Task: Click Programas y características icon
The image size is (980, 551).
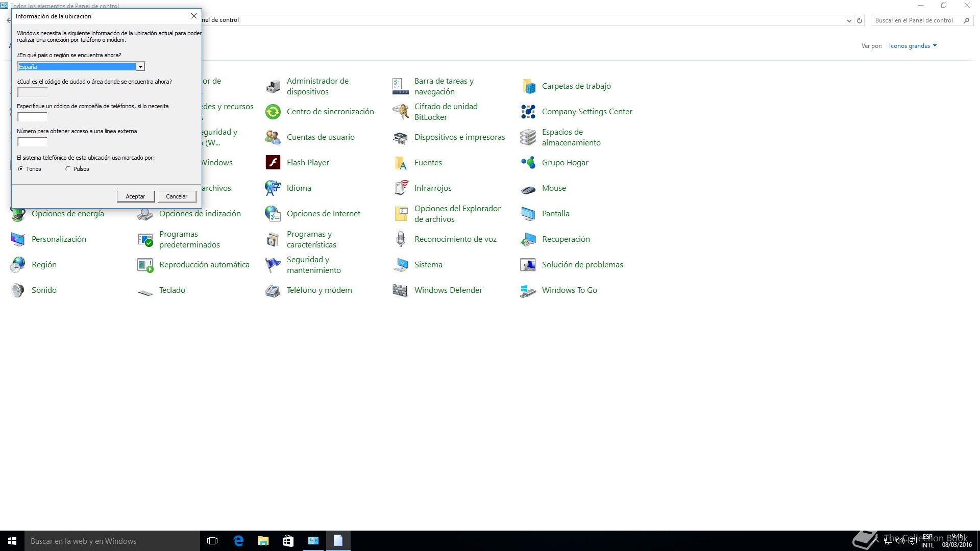Action: (x=273, y=239)
